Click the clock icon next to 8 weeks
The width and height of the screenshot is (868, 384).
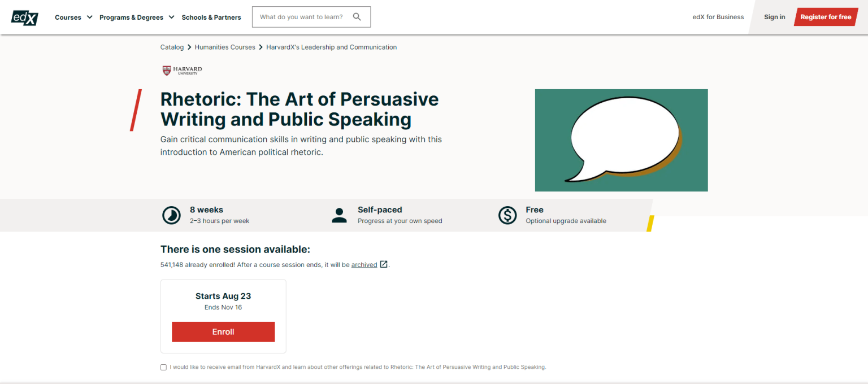(x=171, y=215)
